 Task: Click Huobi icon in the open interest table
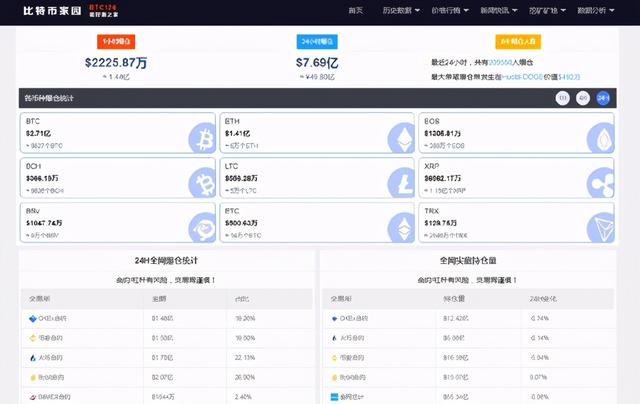335,338
